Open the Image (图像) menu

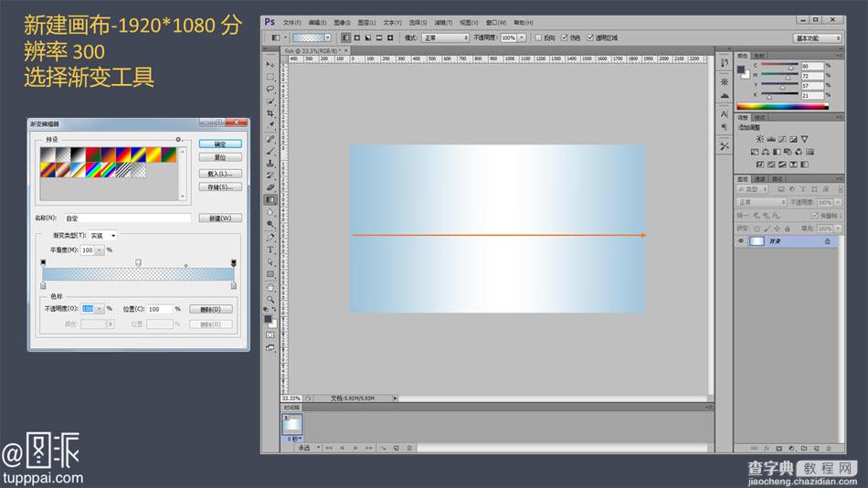[x=342, y=23]
